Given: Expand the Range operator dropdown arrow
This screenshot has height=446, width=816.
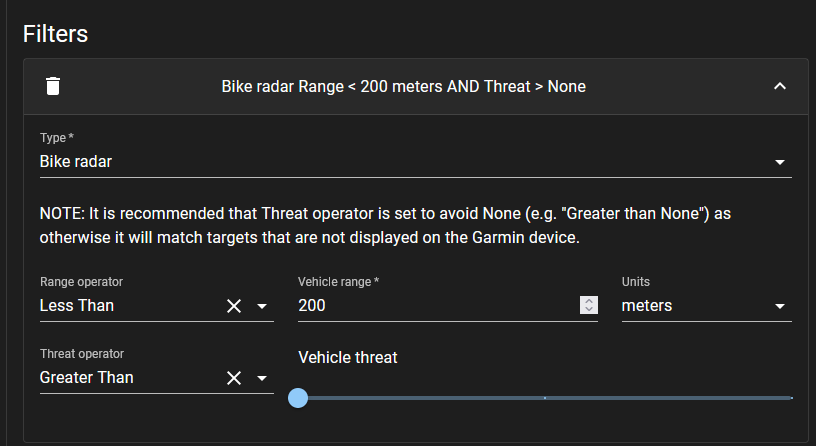Looking at the screenshot, I should (262, 306).
